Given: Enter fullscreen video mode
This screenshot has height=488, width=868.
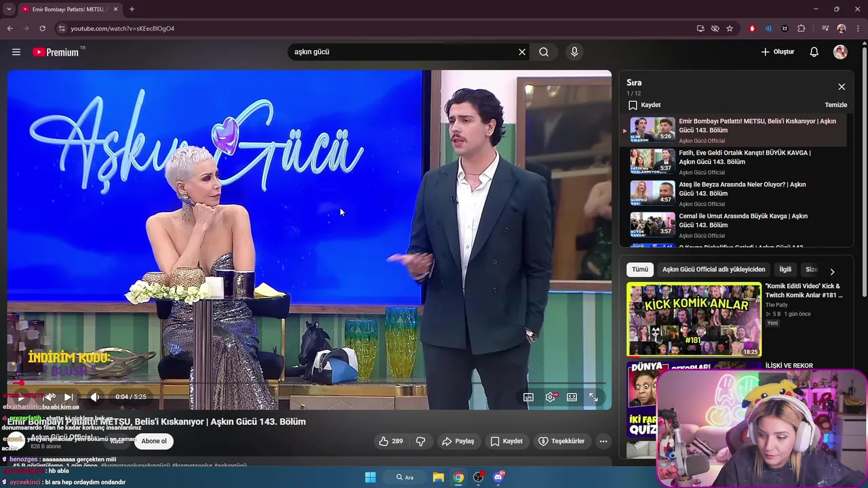Looking at the screenshot, I should [593, 397].
